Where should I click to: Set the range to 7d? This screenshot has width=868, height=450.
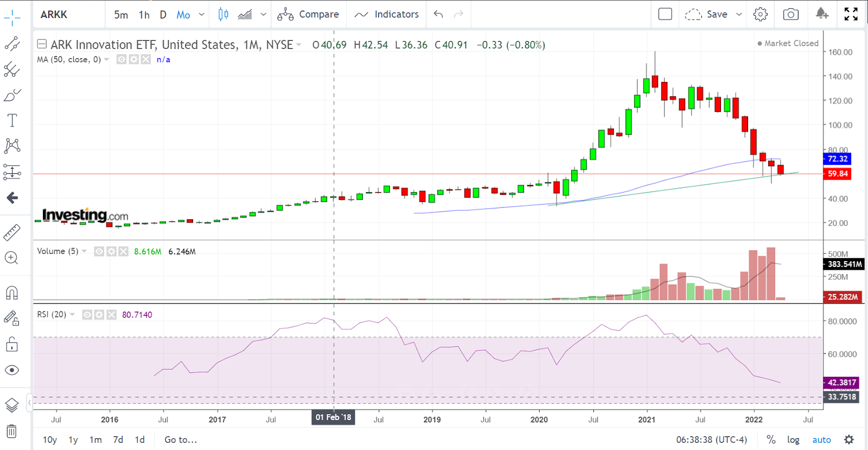point(118,440)
